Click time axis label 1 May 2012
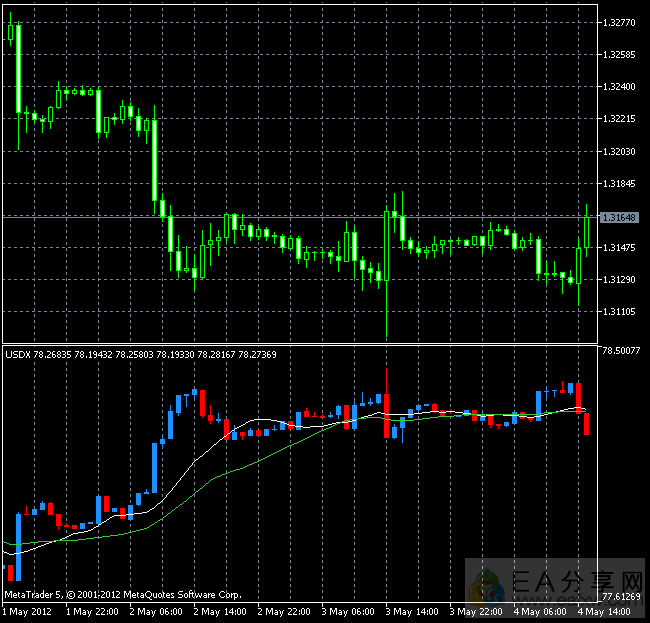The image size is (650, 623). click(x=27, y=612)
